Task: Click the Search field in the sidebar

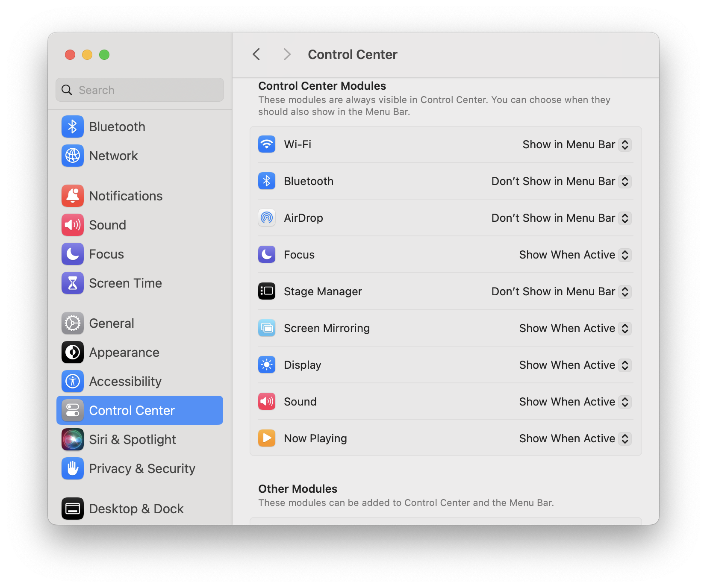Action: pos(140,90)
